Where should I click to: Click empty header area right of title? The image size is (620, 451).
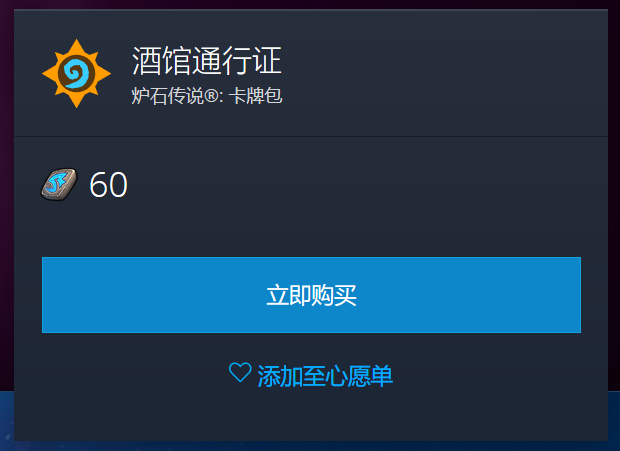[x=443, y=74]
